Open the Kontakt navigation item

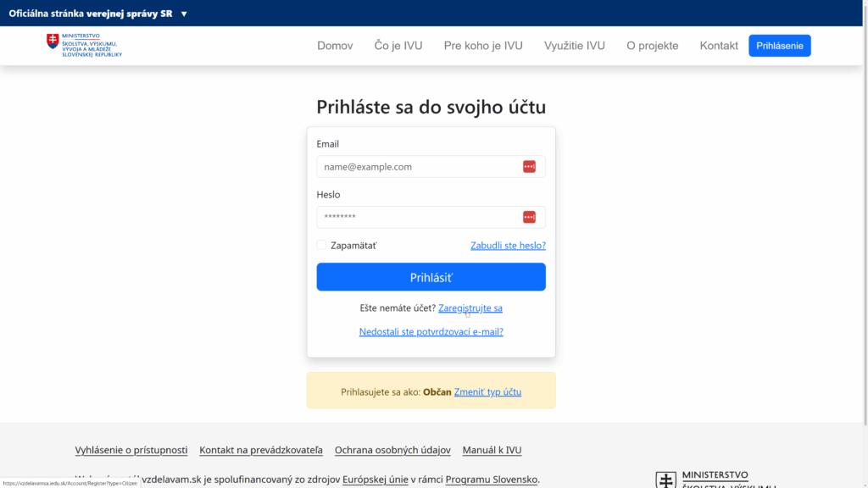(718, 46)
